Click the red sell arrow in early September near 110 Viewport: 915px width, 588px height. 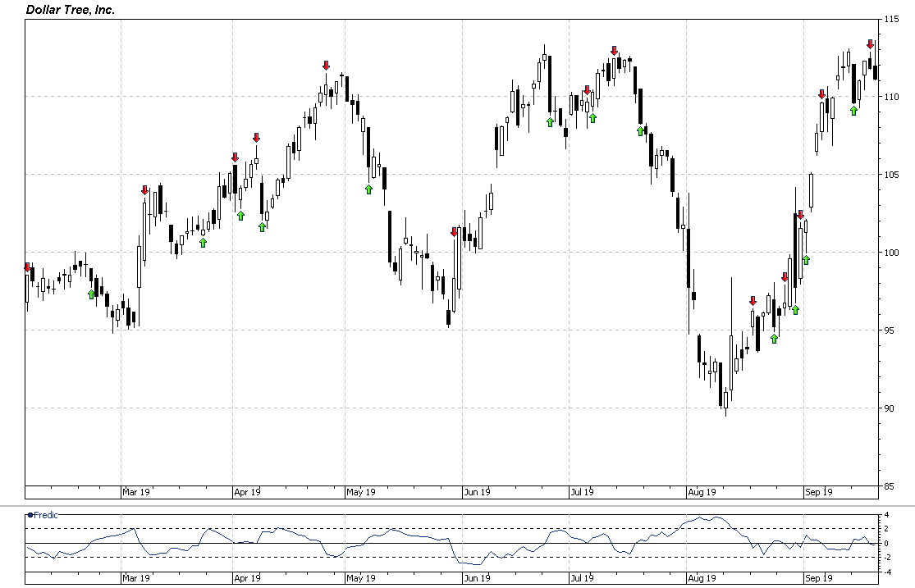coord(821,94)
